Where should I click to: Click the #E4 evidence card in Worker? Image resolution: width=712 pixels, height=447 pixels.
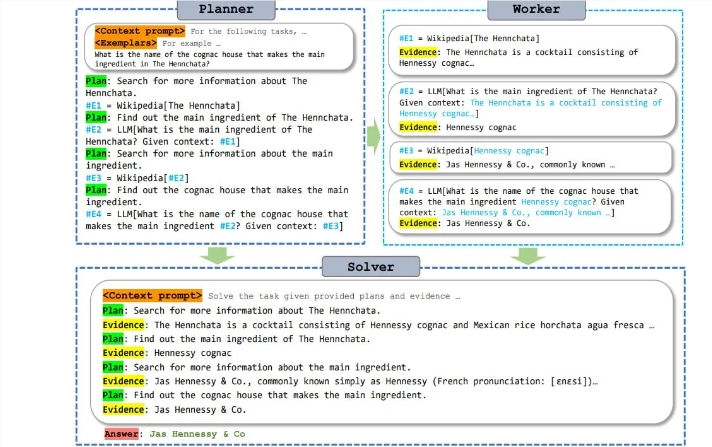click(x=530, y=207)
